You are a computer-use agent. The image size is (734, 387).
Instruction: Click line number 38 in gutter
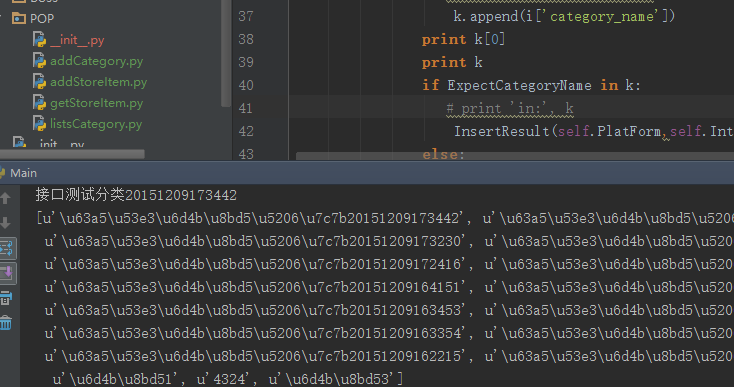[246, 39]
